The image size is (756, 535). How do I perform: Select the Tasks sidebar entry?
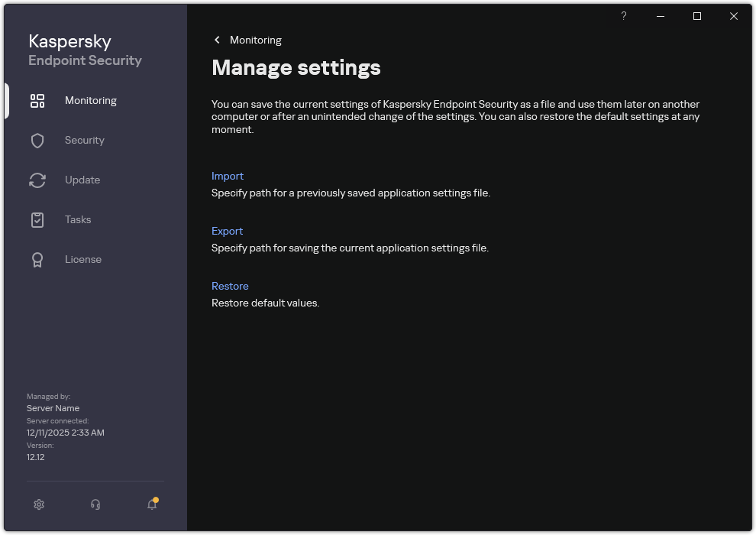(x=77, y=219)
